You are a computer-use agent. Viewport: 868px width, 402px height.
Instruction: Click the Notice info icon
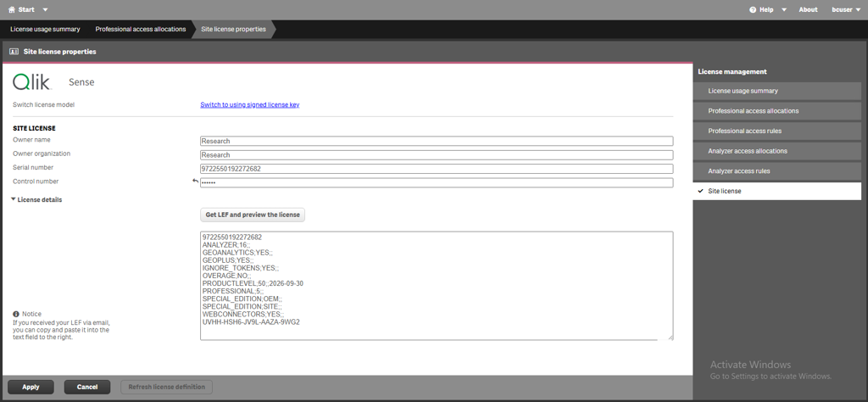16,314
